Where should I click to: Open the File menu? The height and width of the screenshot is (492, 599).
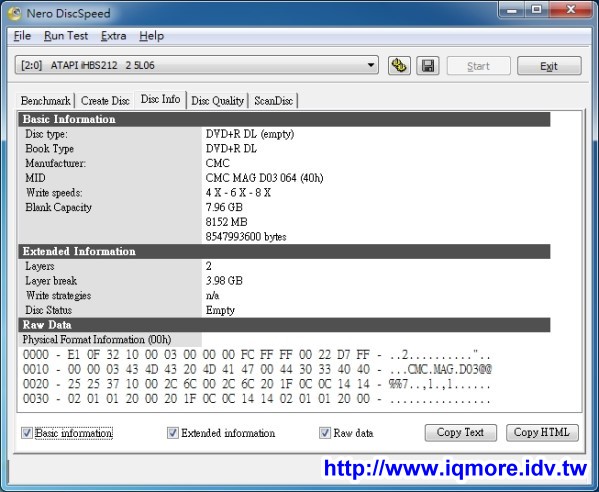coord(22,36)
